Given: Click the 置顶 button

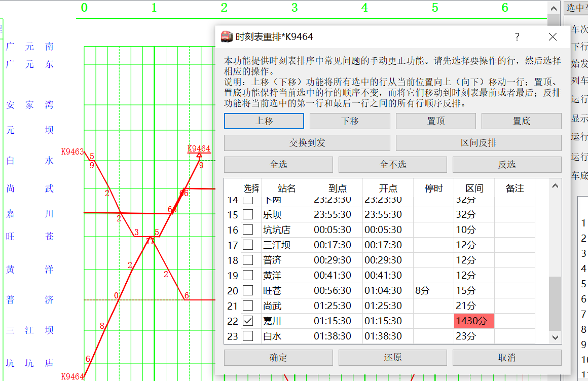Looking at the screenshot, I should (436, 121).
